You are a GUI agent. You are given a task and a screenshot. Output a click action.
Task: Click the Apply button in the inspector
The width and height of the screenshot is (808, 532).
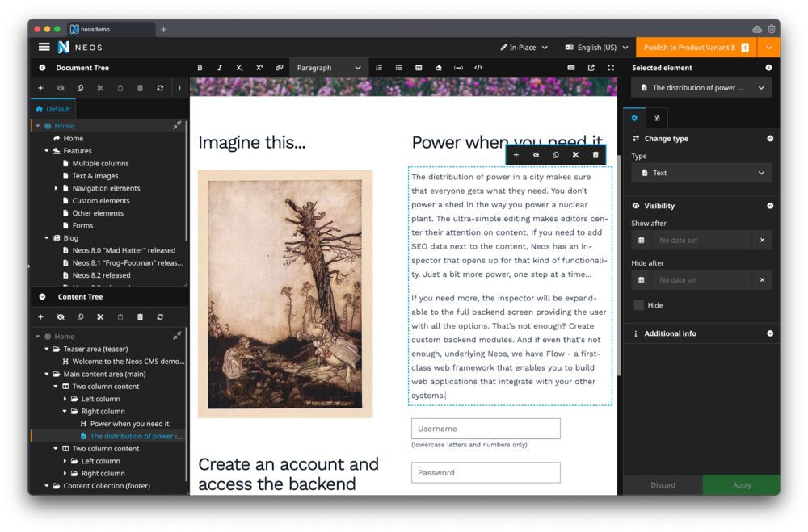pos(741,485)
